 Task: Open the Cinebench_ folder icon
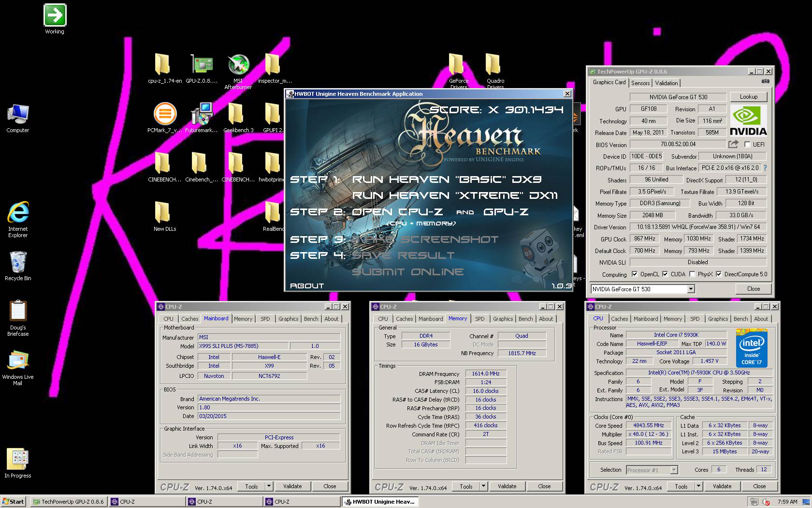point(199,163)
